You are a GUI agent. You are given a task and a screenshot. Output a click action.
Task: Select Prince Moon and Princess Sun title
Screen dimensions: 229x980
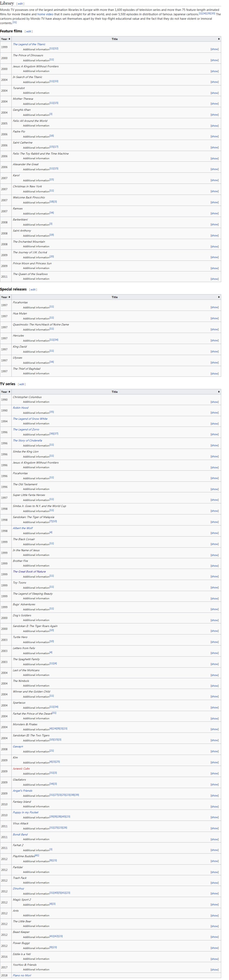[x=32, y=263]
